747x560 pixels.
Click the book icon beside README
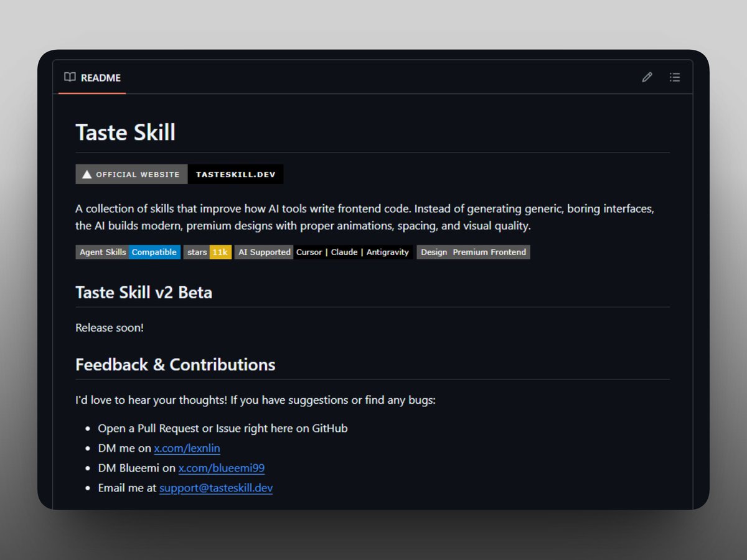[70, 77]
